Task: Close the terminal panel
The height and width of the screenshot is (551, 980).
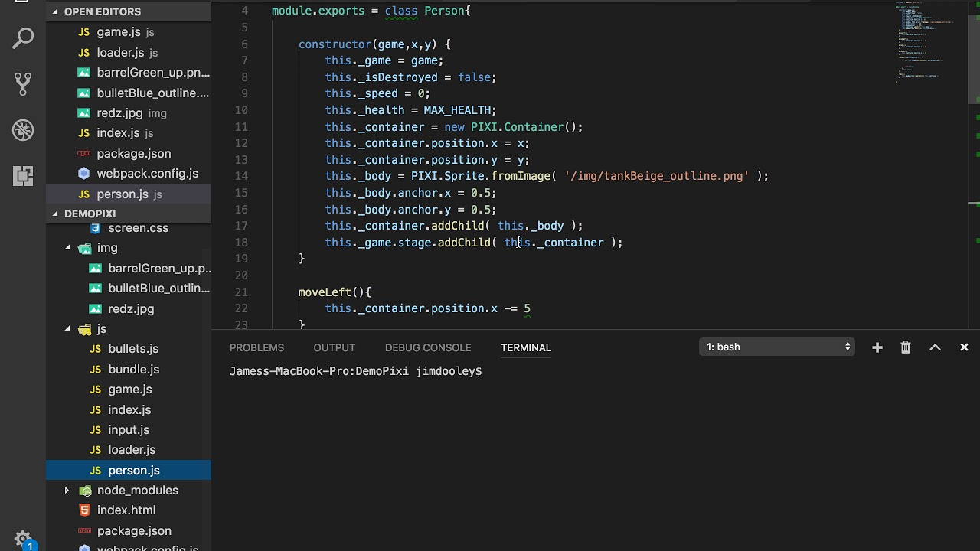Action: (964, 347)
